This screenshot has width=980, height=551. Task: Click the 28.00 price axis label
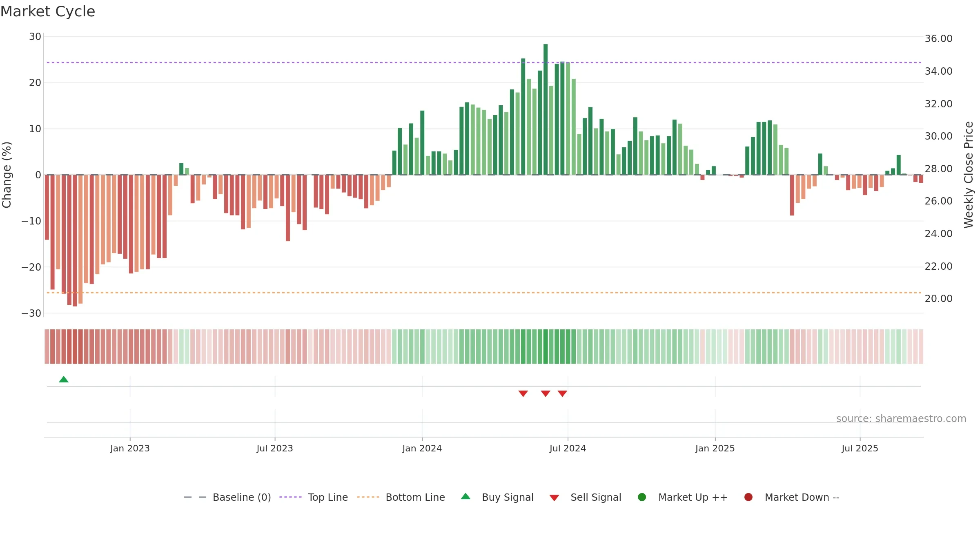tap(938, 169)
